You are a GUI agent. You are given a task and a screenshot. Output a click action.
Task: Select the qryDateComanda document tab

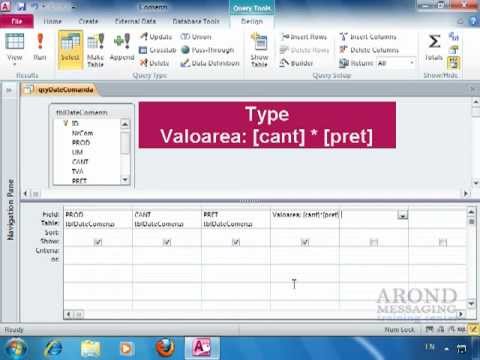coord(60,90)
